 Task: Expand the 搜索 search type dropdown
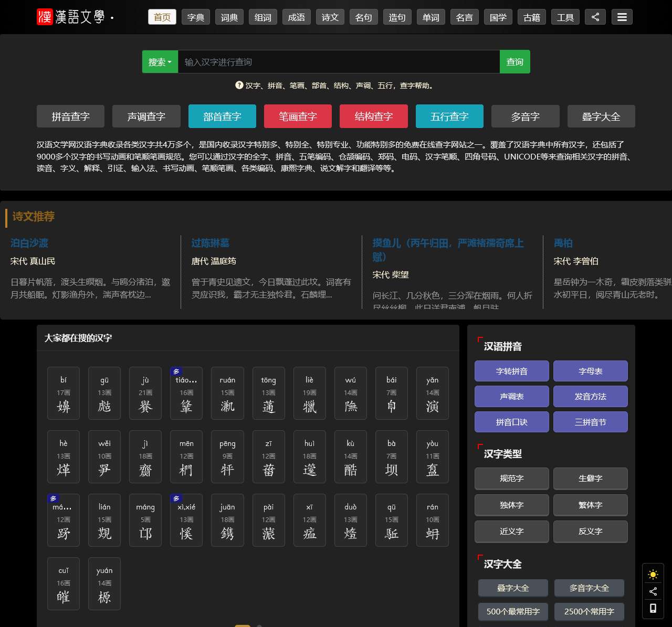(x=160, y=61)
